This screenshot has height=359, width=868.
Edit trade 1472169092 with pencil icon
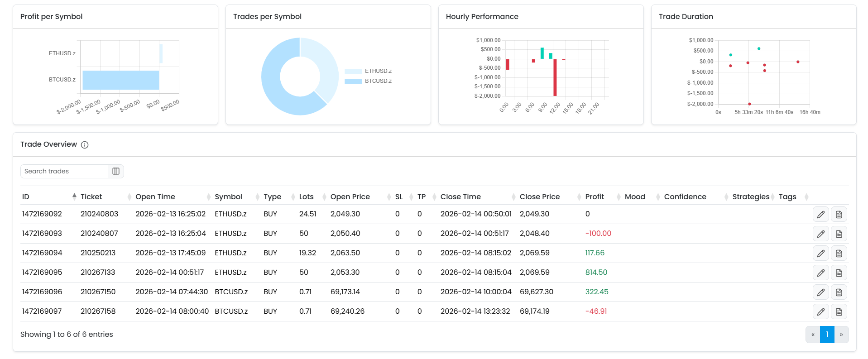click(820, 215)
